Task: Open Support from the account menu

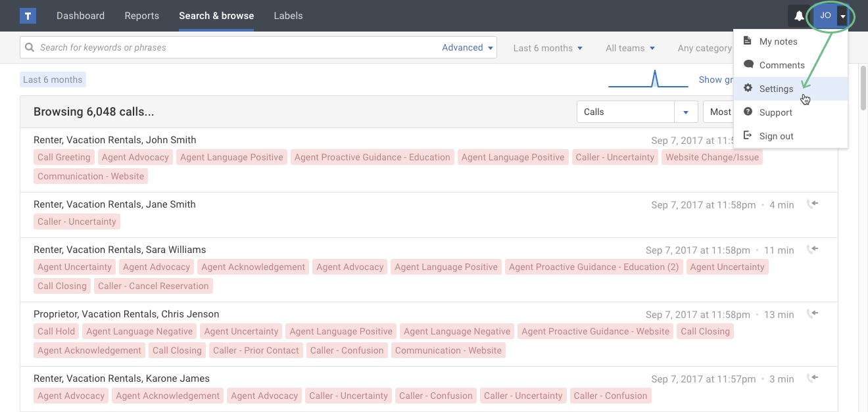Action: (776, 112)
